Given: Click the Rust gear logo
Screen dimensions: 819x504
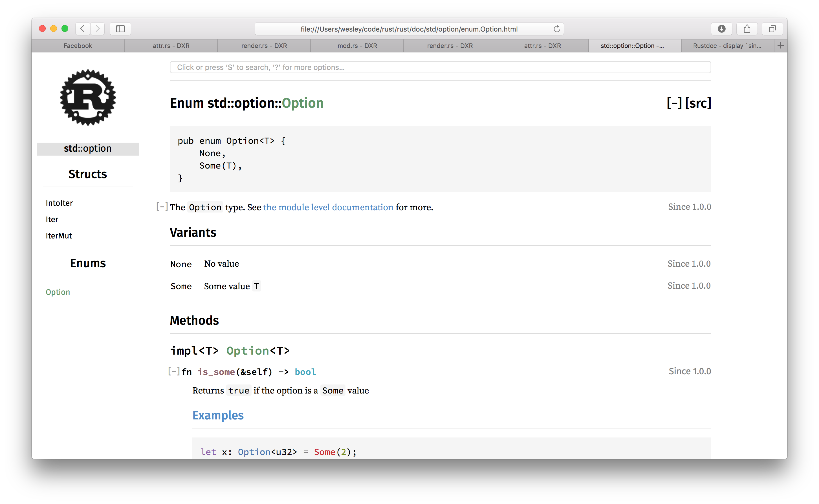Looking at the screenshot, I should pyautogui.click(x=88, y=97).
